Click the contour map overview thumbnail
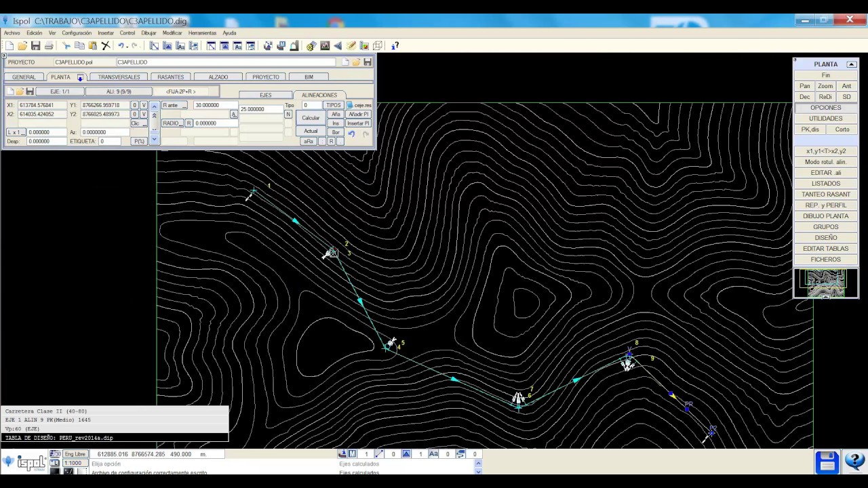The width and height of the screenshot is (868, 488). click(826, 283)
